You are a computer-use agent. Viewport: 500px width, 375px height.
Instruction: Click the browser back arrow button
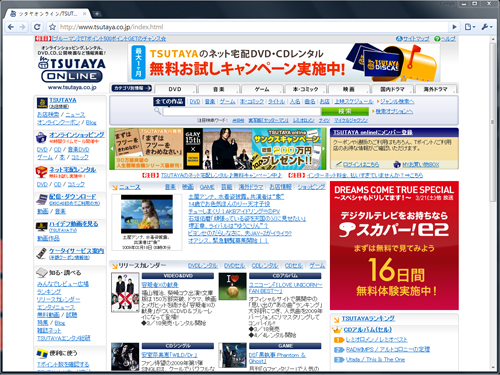click(x=11, y=27)
